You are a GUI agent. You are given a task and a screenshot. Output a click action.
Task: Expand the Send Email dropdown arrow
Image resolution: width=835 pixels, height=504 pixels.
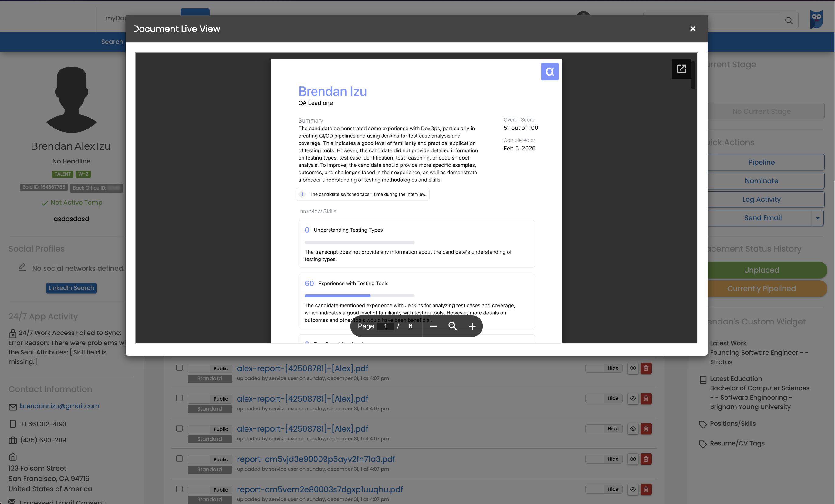pos(817,218)
